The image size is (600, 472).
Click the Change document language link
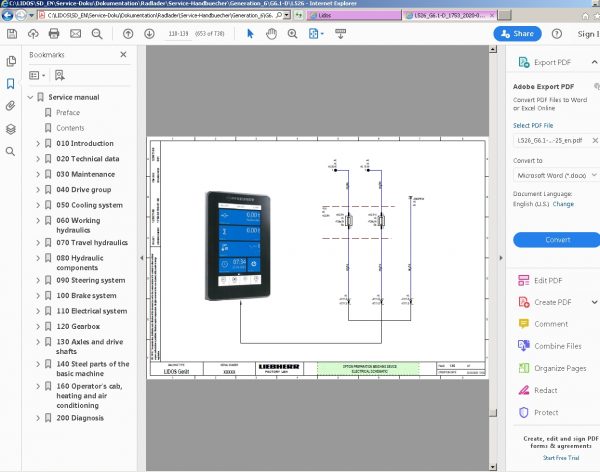click(x=563, y=204)
